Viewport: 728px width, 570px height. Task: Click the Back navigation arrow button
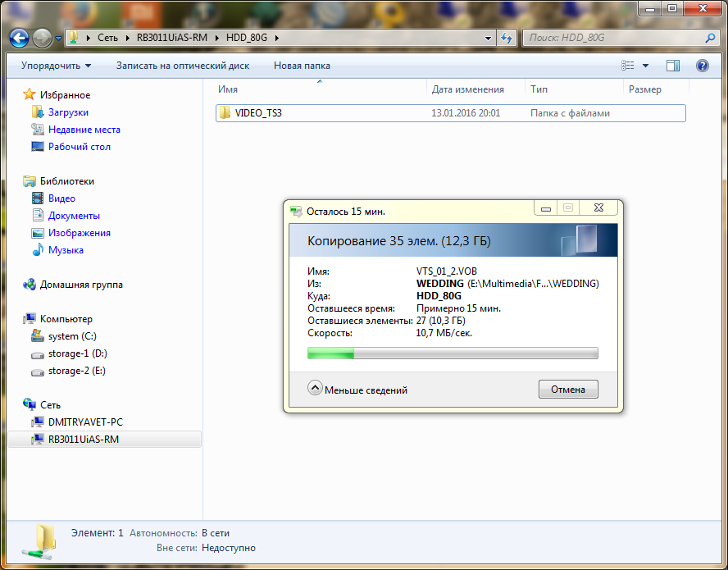tap(20, 38)
